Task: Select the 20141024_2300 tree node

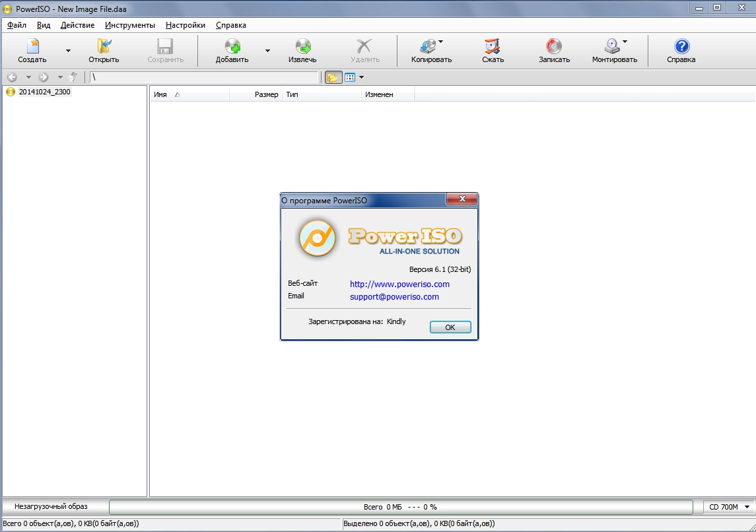Action: pyautogui.click(x=44, y=92)
